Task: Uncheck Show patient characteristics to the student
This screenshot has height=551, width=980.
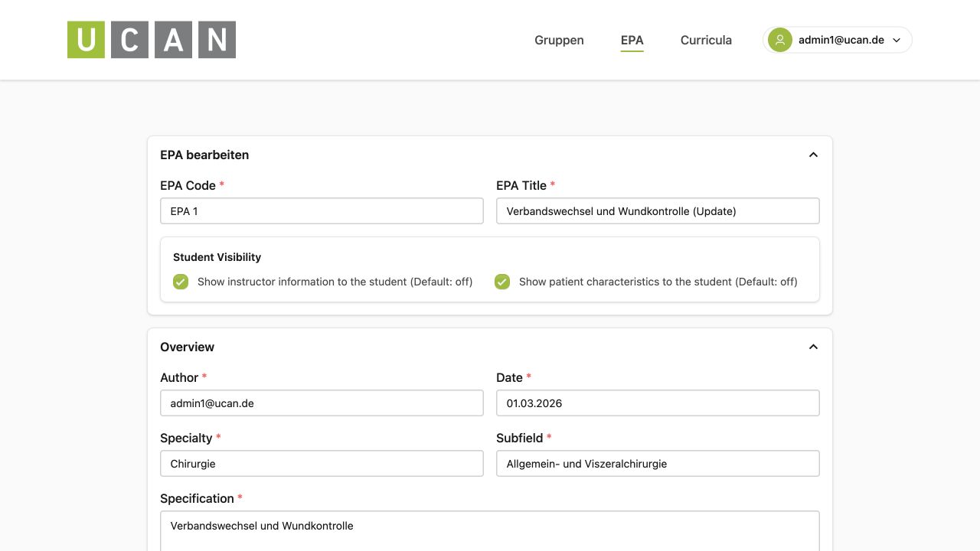Action: coord(502,282)
